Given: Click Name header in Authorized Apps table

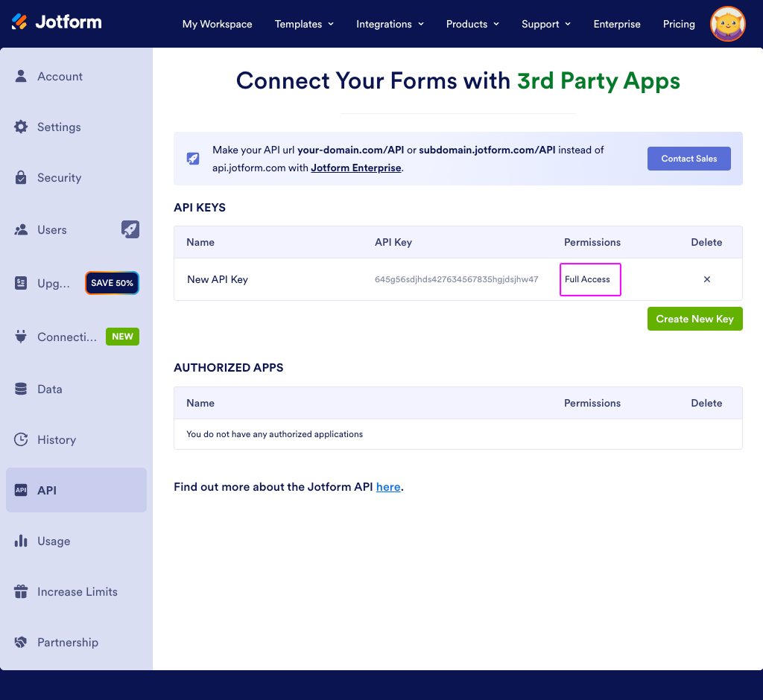Looking at the screenshot, I should (x=200, y=403).
